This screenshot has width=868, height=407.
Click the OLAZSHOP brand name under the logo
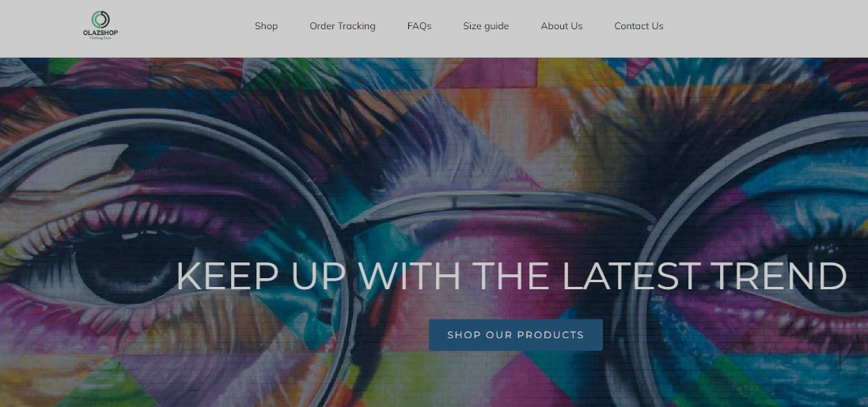pos(100,32)
